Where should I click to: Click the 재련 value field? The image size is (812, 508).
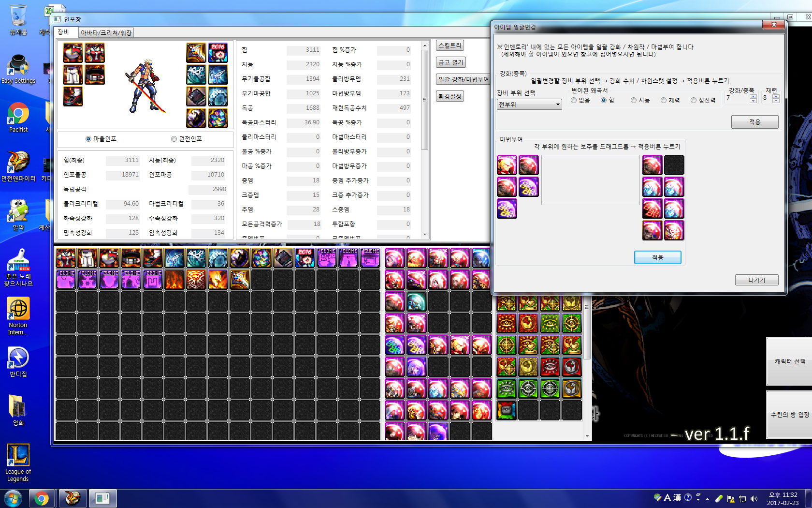(767, 98)
